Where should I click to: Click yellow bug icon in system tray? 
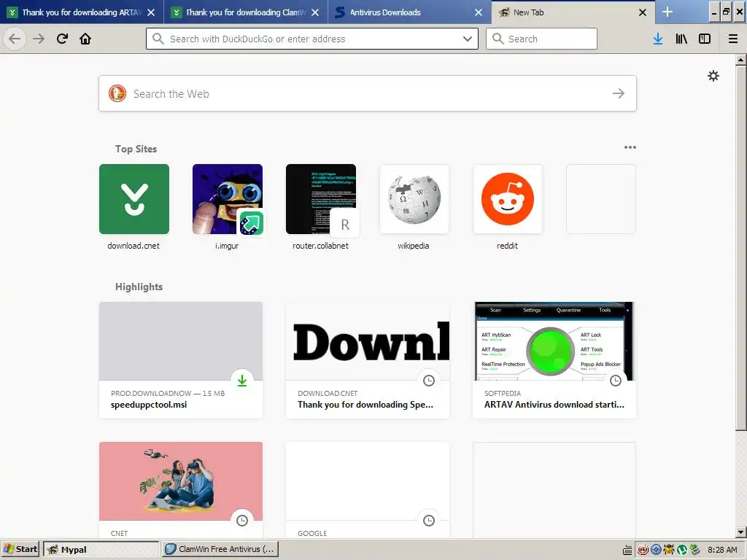[669, 550]
